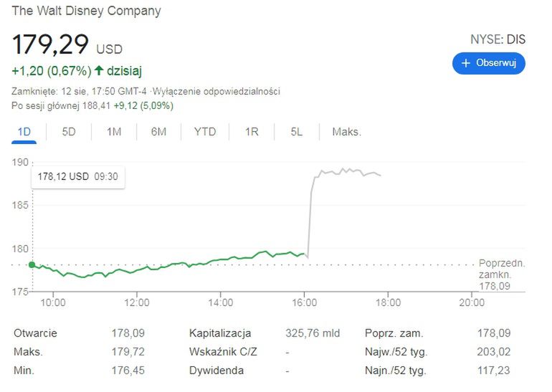Click the green intraday price line
The height and width of the screenshot is (392, 552).
coord(179,264)
